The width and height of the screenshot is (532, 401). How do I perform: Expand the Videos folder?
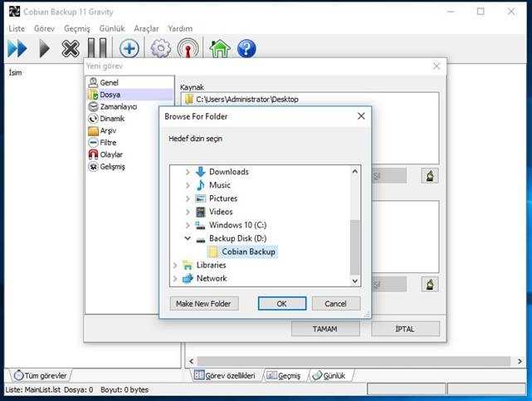click(188, 212)
